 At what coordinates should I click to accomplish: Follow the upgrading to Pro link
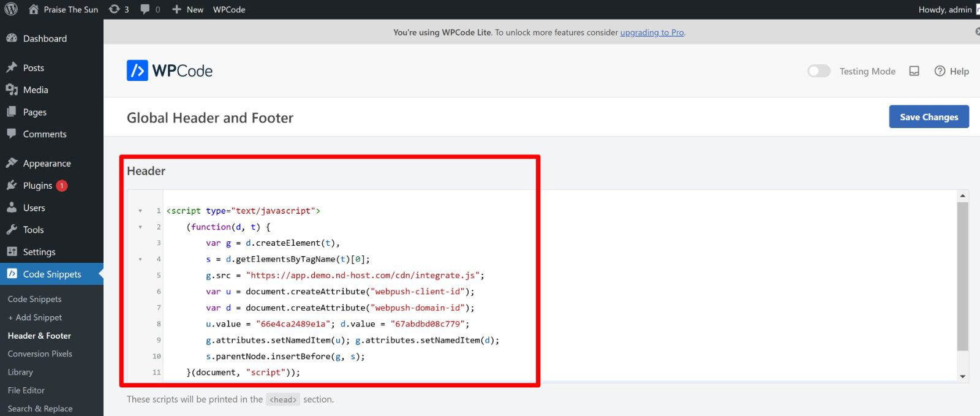pyautogui.click(x=652, y=32)
